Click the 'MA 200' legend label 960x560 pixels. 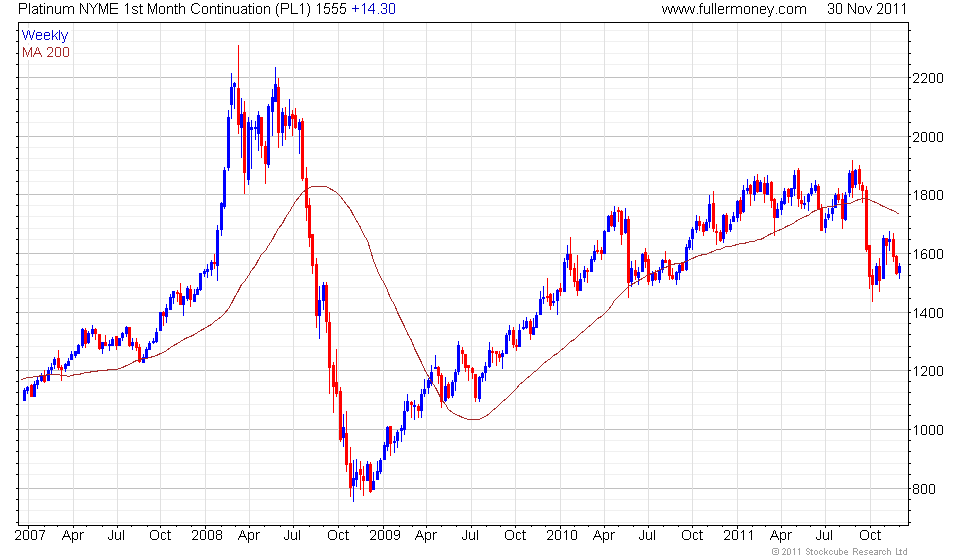tap(46, 53)
